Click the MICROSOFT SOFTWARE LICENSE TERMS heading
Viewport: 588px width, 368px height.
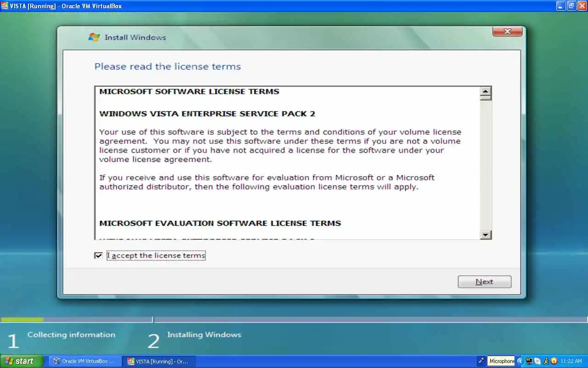[x=189, y=92]
